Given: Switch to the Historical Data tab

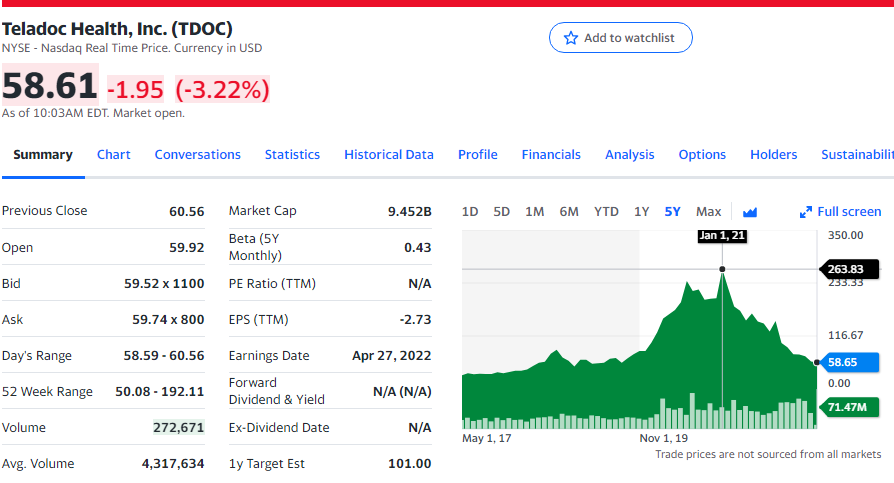Looking at the screenshot, I should (x=389, y=155).
